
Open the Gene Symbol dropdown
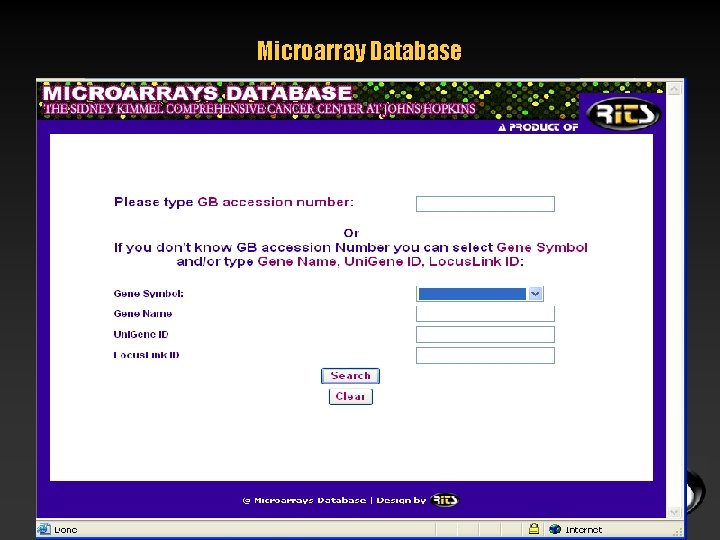[535, 293]
